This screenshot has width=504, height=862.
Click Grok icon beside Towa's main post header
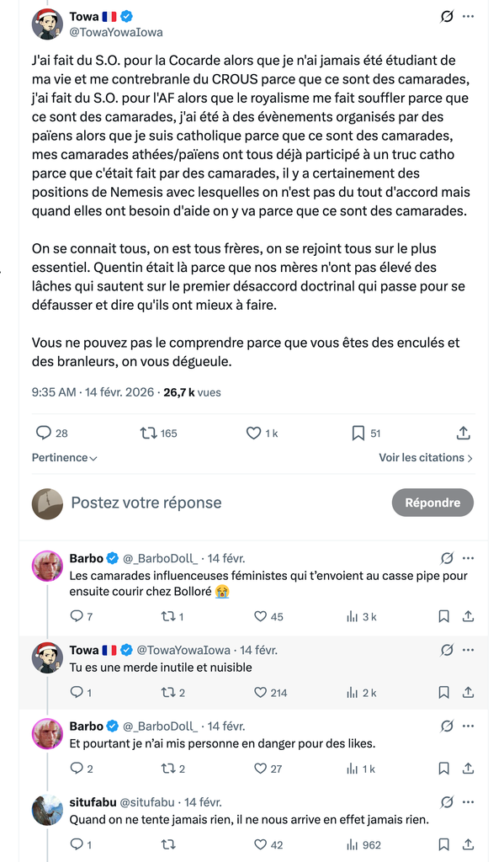tap(447, 17)
